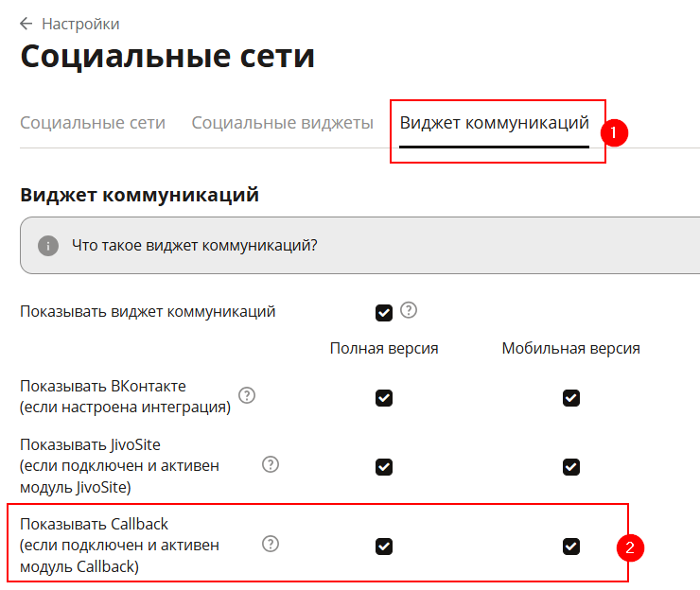The width and height of the screenshot is (700, 590).
Task: Switch to the Социальные сети tab
Action: click(x=93, y=123)
